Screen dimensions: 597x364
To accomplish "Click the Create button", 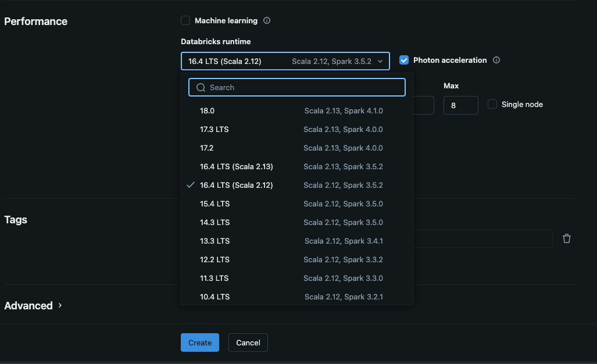I will click(x=199, y=342).
